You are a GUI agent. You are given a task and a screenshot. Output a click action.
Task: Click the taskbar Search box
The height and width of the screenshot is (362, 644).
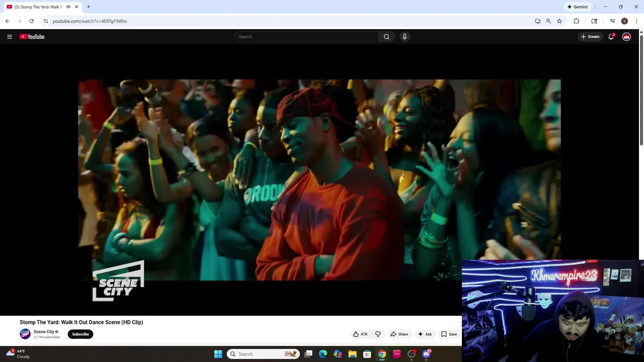point(263,354)
